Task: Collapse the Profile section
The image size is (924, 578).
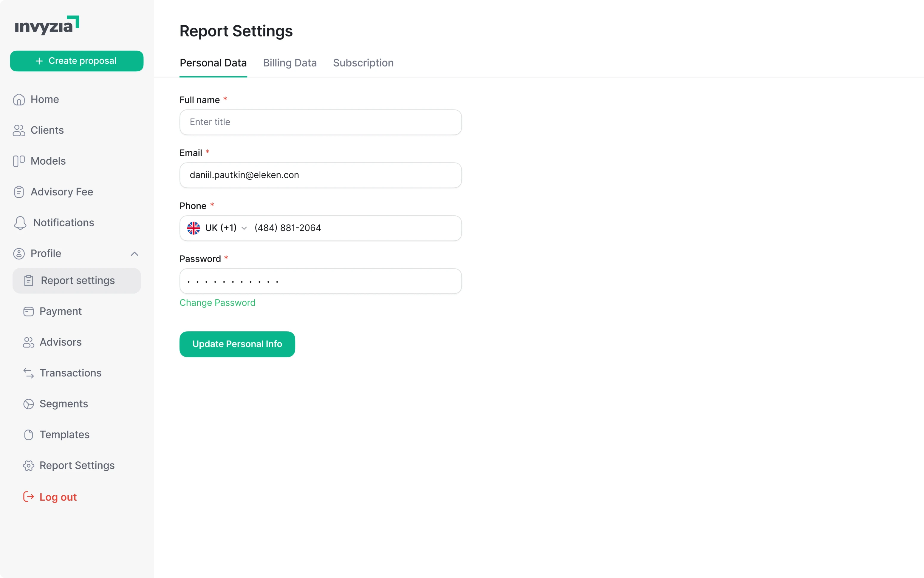Action: pos(134,254)
